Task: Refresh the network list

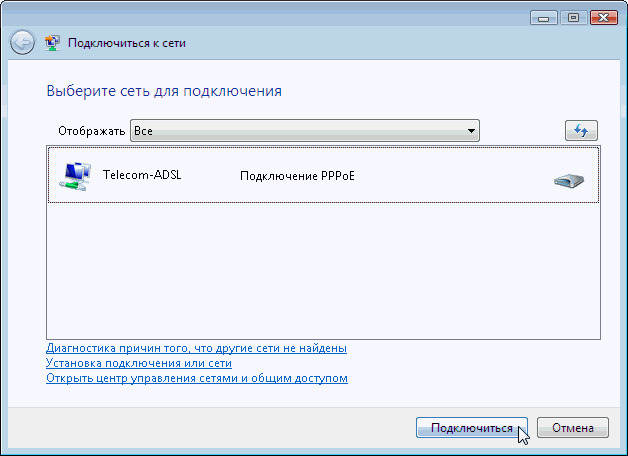Action: tap(581, 131)
